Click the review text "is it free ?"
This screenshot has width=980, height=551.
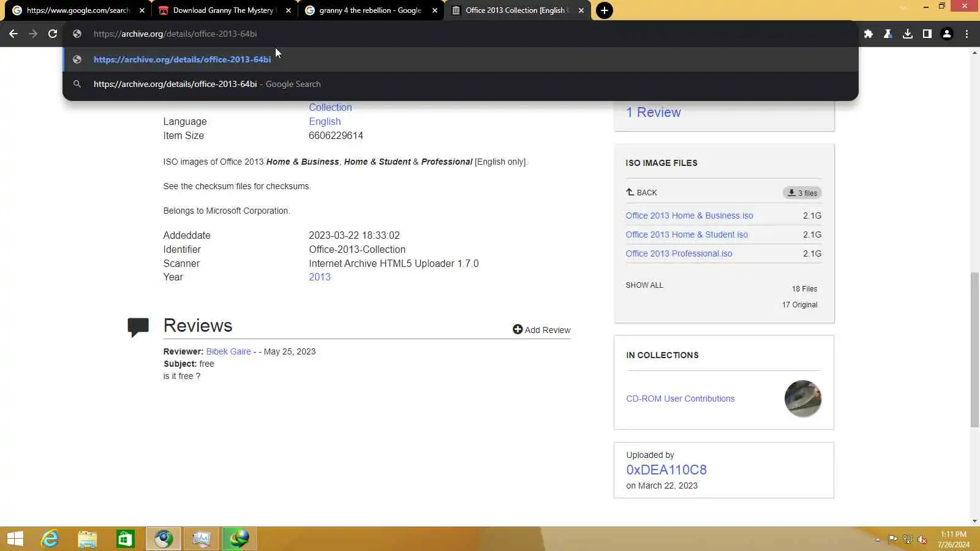pyautogui.click(x=182, y=376)
